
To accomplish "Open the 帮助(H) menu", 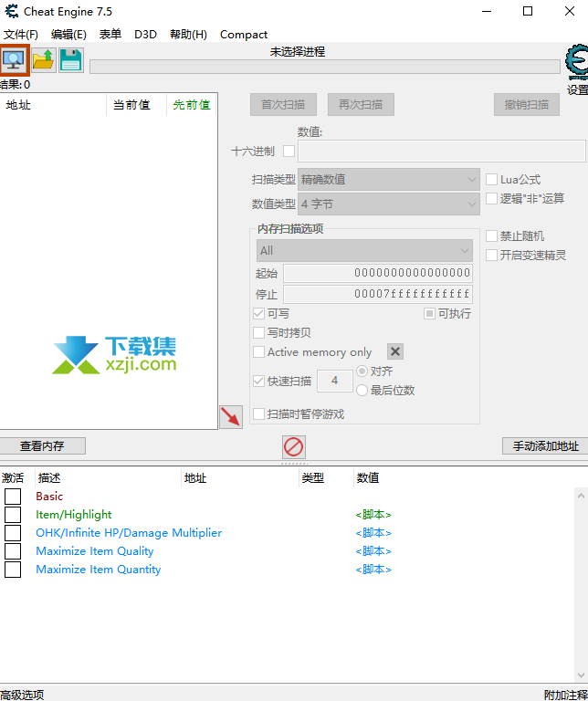I will coord(188,35).
